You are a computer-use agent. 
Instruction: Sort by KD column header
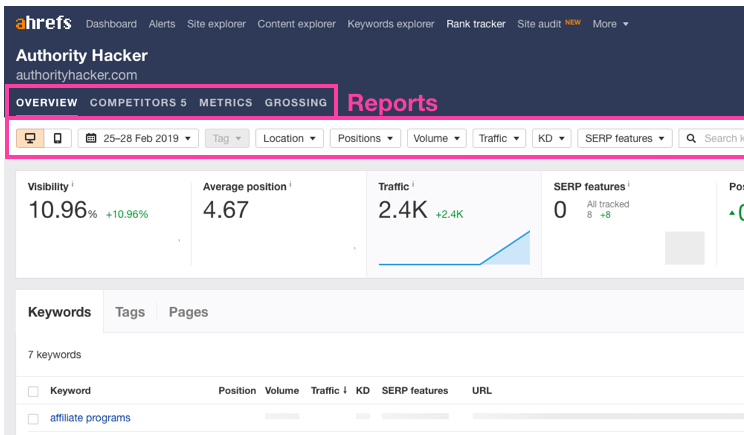[x=363, y=390]
